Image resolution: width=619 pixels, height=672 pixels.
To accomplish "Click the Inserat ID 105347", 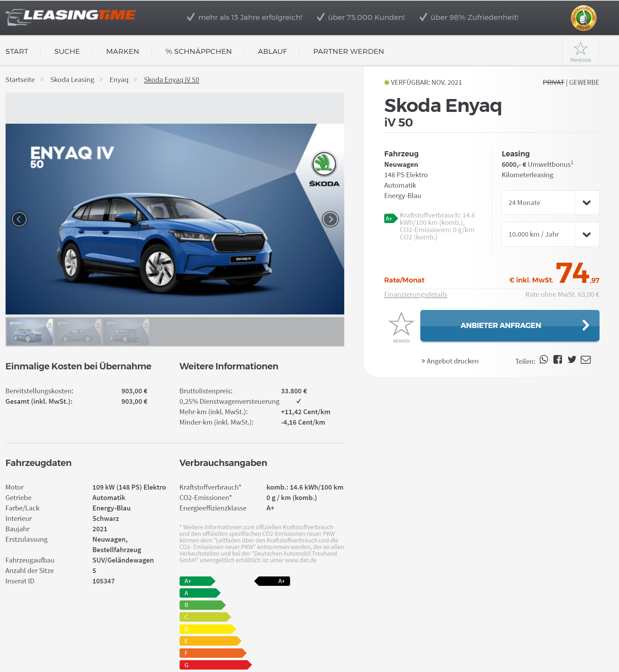I will [x=104, y=581].
